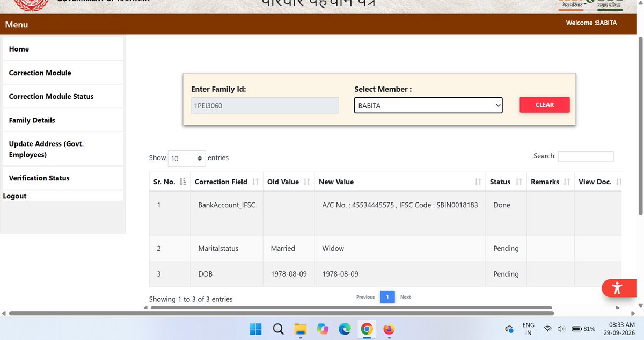This screenshot has width=644, height=340.
Task: Sort by New Value column
Action: pyautogui.click(x=400, y=182)
